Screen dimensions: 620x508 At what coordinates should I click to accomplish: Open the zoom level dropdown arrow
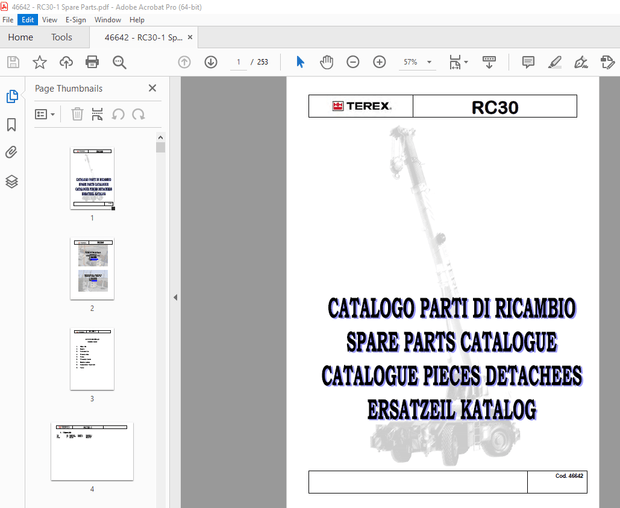tap(429, 62)
